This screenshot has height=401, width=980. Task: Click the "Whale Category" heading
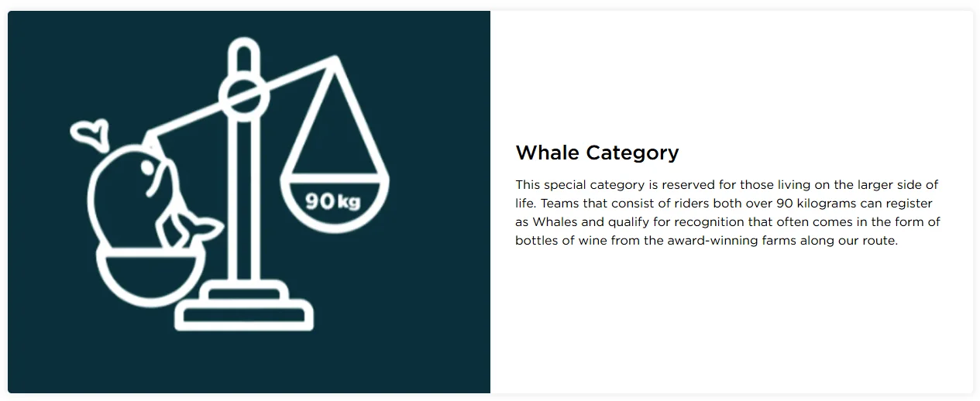coord(597,153)
